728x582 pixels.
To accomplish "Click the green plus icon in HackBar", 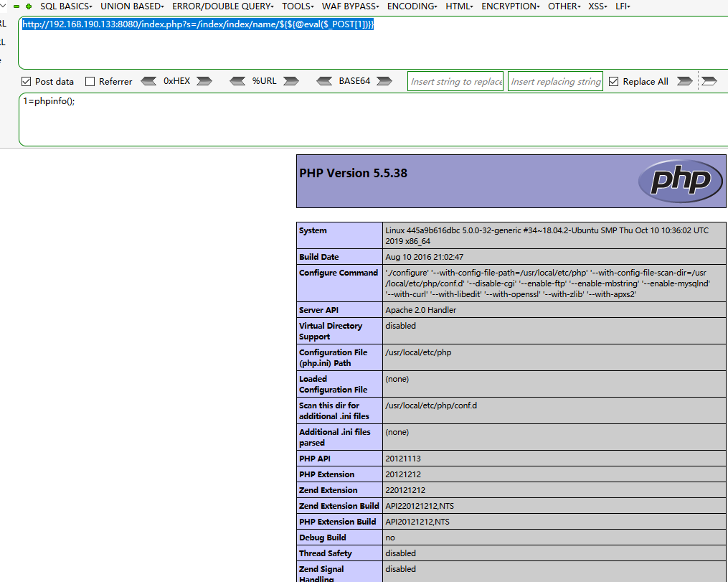I will point(29,6).
